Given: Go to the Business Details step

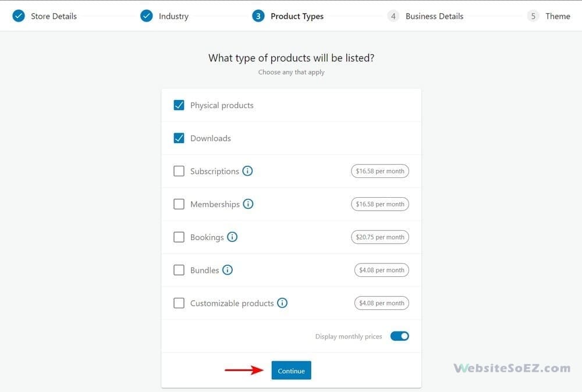Looking at the screenshot, I should click(x=434, y=16).
